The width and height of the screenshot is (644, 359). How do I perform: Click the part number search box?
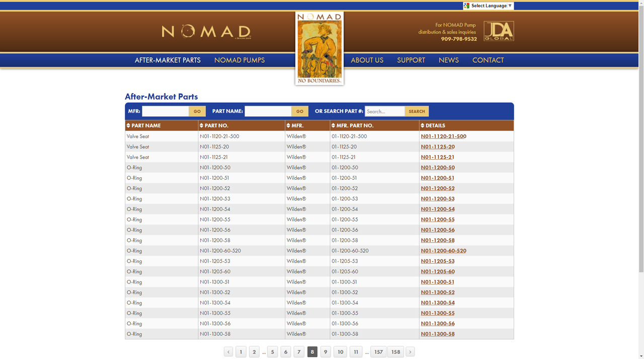coord(385,111)
